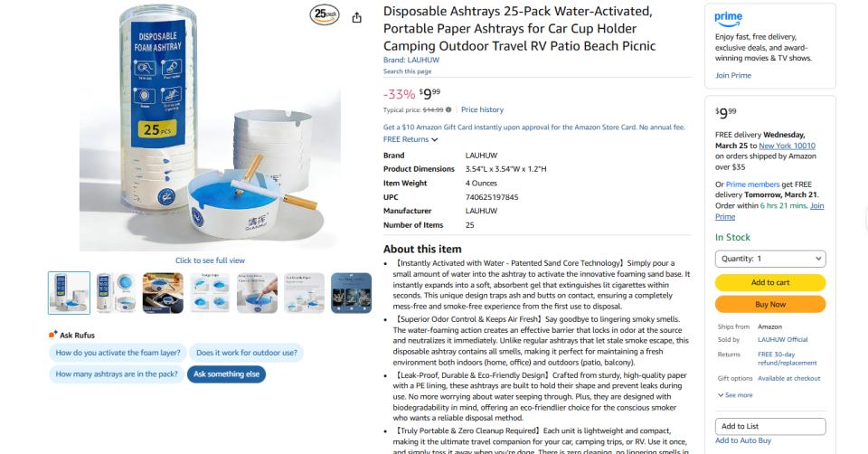Screen dimensions: 868x454
Task: Add the ashtrays to cart
Action: click(x=769, y=282)
